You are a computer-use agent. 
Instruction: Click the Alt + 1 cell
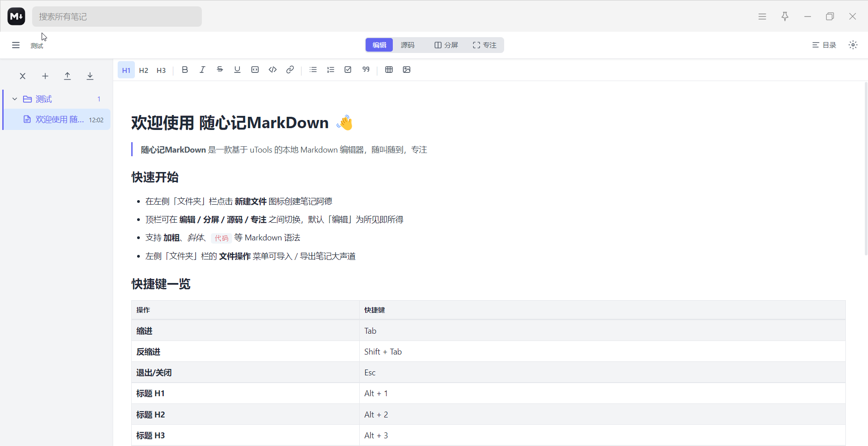(602, 393)
